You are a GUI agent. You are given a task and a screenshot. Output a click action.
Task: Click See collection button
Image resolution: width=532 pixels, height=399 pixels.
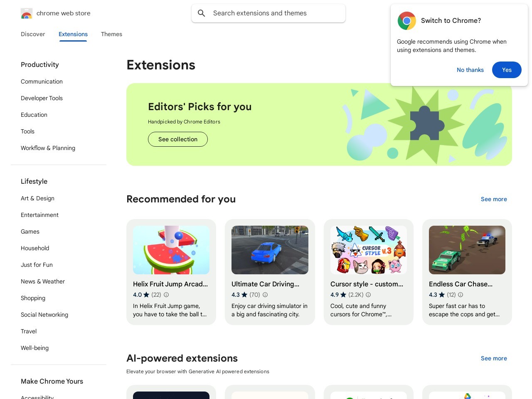point(178,139)
